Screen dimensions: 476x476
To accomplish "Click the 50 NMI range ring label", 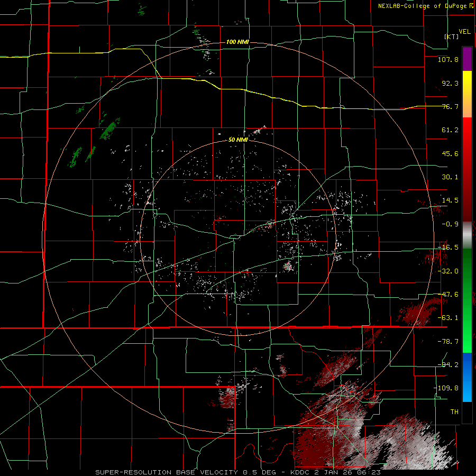I will (238, 140).
